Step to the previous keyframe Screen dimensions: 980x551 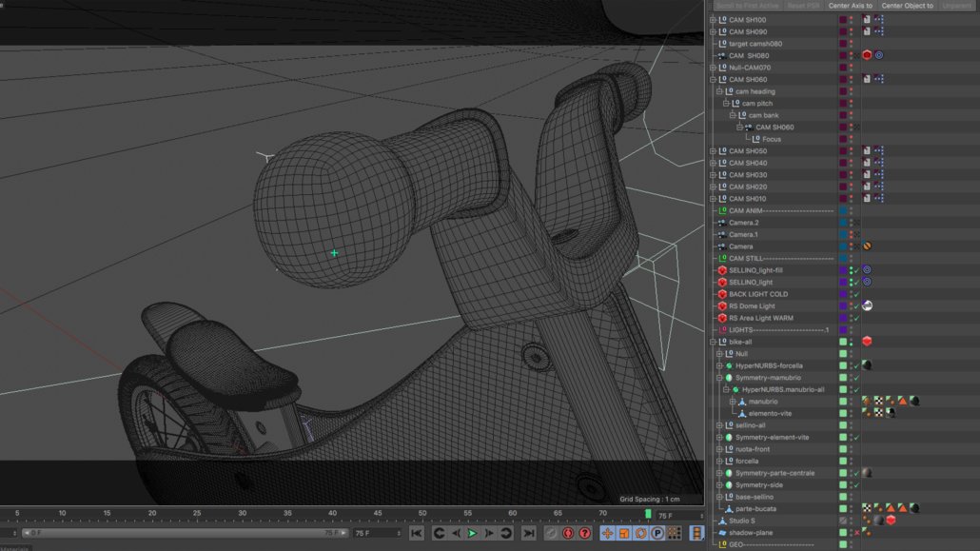pyautogui.click(x=439, y=533)
